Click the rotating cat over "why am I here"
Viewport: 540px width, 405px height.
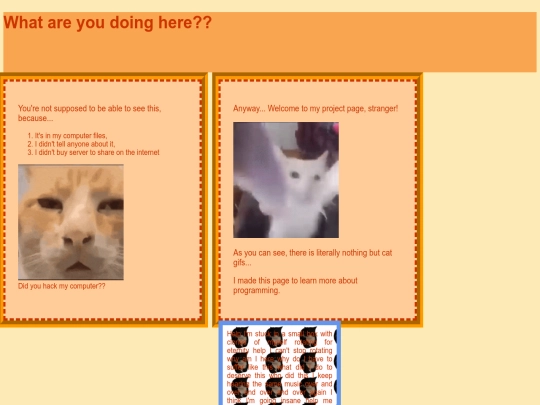[x=240, y=362]
